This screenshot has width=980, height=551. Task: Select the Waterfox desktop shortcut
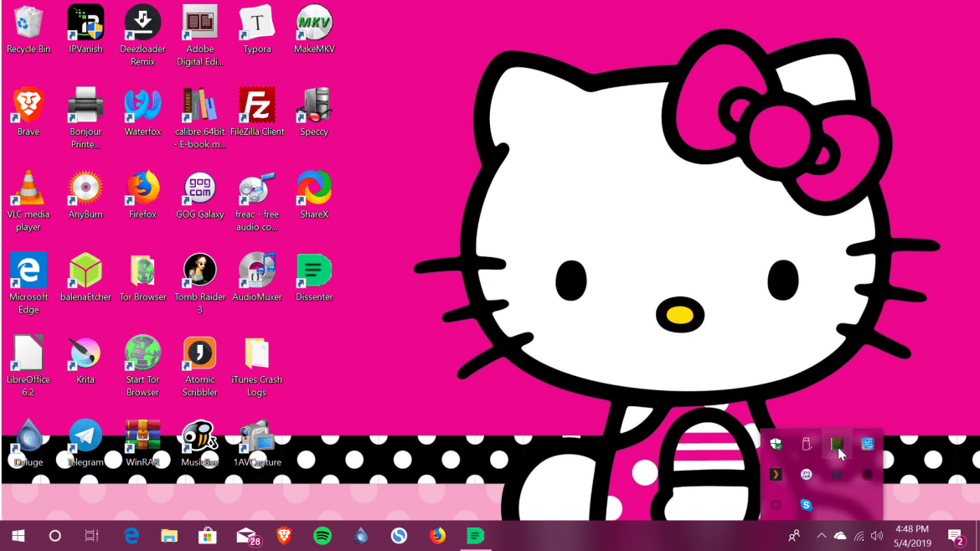[x=142, y=112]
